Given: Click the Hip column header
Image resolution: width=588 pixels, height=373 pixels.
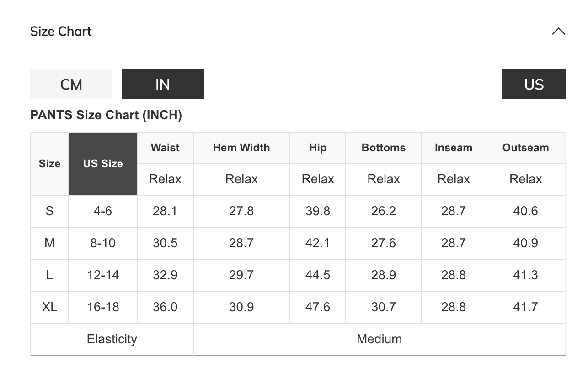Looking at the screenshot, I should [x=318, y=148].
